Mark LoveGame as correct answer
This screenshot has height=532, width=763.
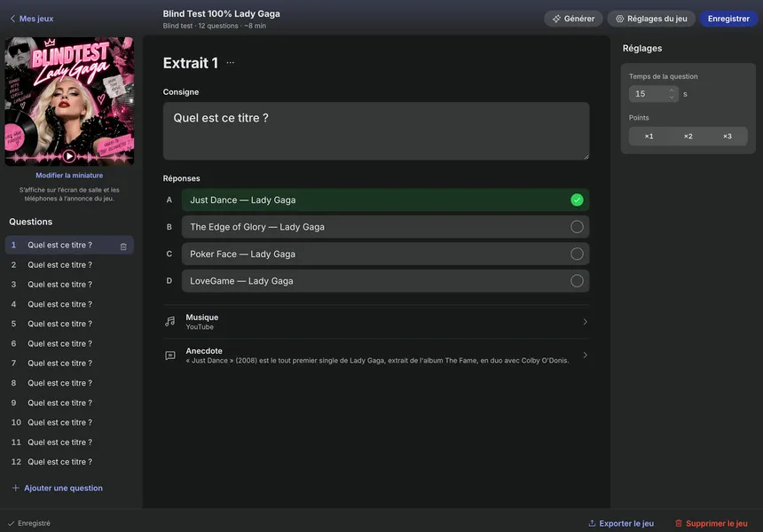(x=577, y=280)
